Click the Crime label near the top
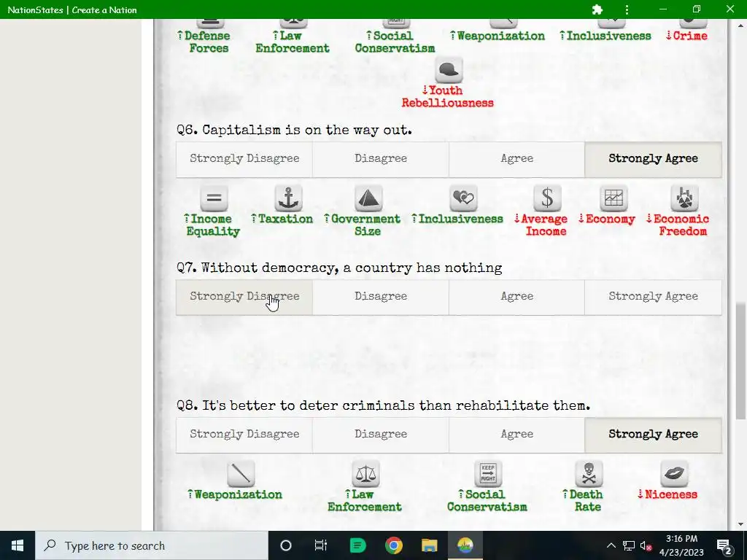This screenshot has width=747, height=560. (686, 36)
